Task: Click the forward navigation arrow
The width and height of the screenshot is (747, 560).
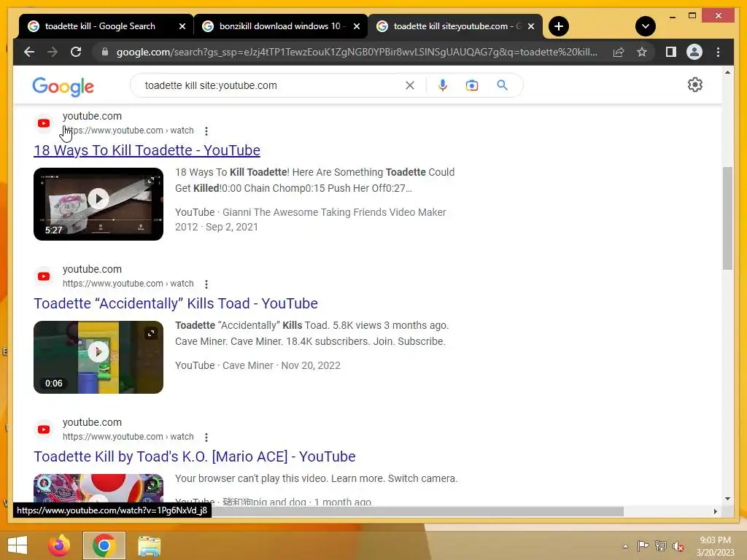Action: (53, 52)
